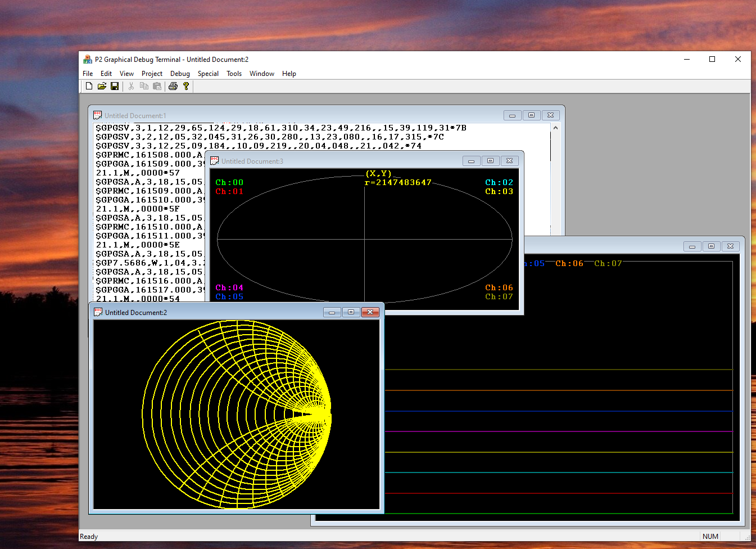Click the Copy toolbar icon
Screen dimensions: 756x549
[x=144, y=86]
